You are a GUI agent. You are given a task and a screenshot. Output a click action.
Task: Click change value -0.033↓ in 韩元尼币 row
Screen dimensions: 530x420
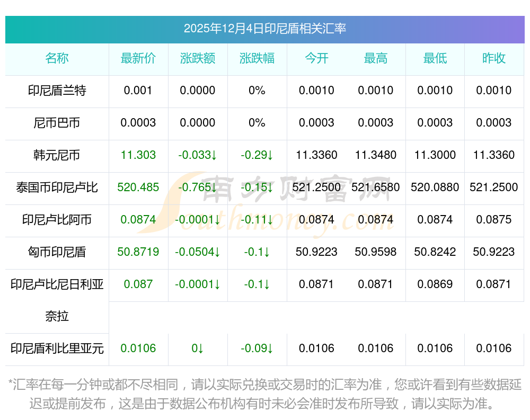coord(197,155)
